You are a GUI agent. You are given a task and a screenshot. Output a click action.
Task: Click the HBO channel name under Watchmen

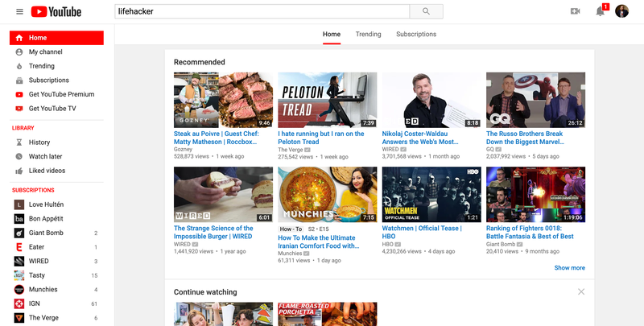pyautogui.click(x=388, y=244)
